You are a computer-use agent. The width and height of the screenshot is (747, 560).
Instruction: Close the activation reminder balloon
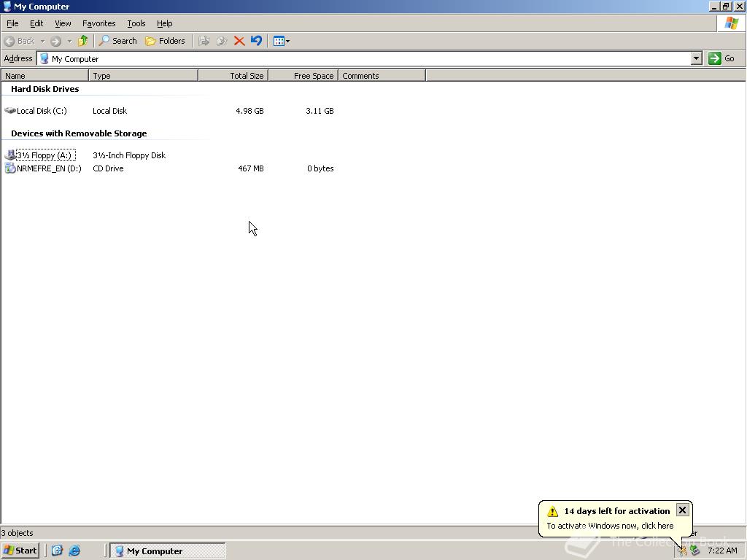coord(682,510)
